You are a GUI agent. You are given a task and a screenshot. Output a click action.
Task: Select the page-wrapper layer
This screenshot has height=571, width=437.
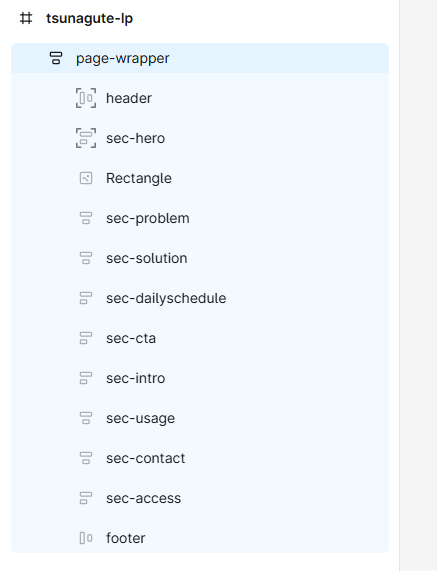click(200, 58)
